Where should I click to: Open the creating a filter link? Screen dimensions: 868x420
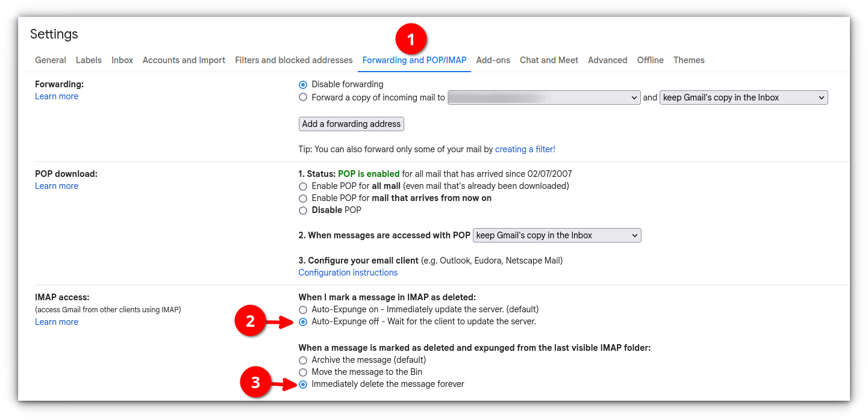coord(525,149)
